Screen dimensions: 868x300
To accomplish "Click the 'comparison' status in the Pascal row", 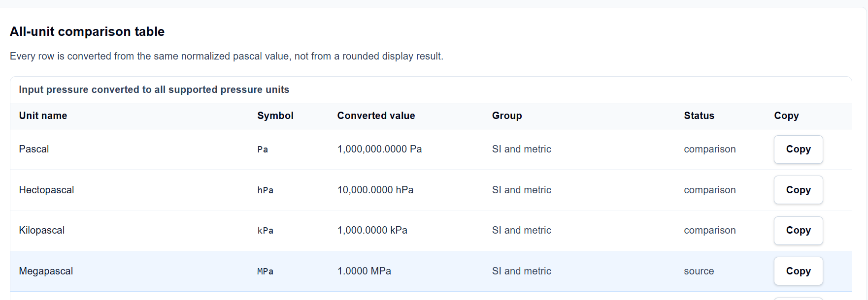I will coord(709,149).
